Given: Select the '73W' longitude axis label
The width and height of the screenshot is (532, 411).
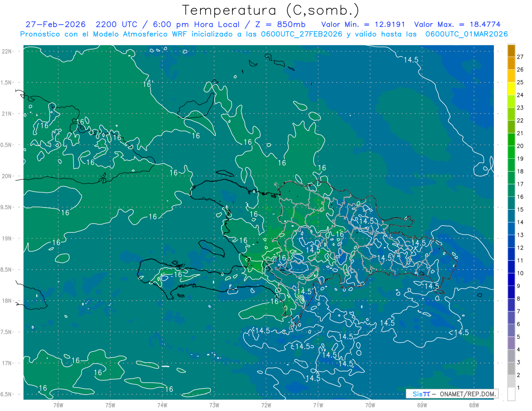Looking at the screenshot, I should point(214,405).
